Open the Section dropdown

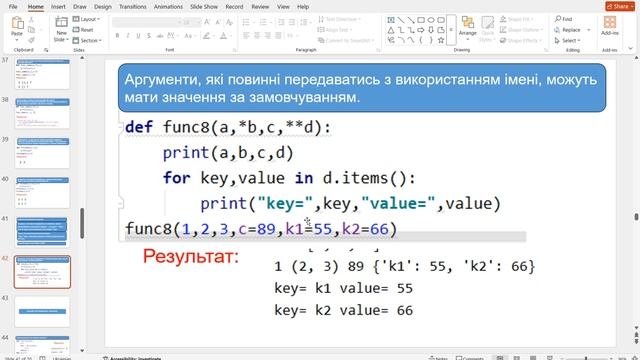click(87, 40)
